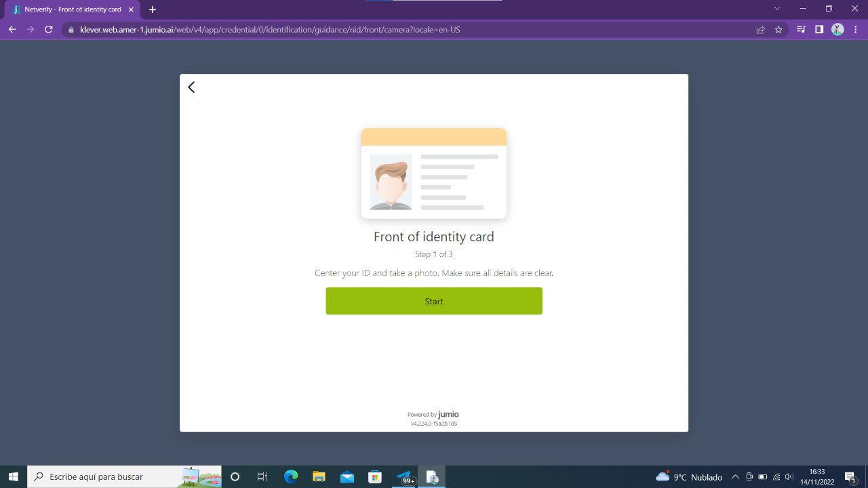Open the media controls icon
The height and width of the screenshot is (488, 868).
pos(802,30)
